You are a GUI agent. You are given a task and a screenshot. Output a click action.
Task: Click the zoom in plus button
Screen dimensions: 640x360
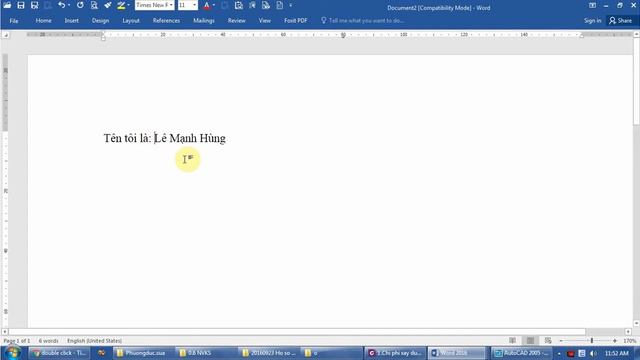click(x=615, y=340)
